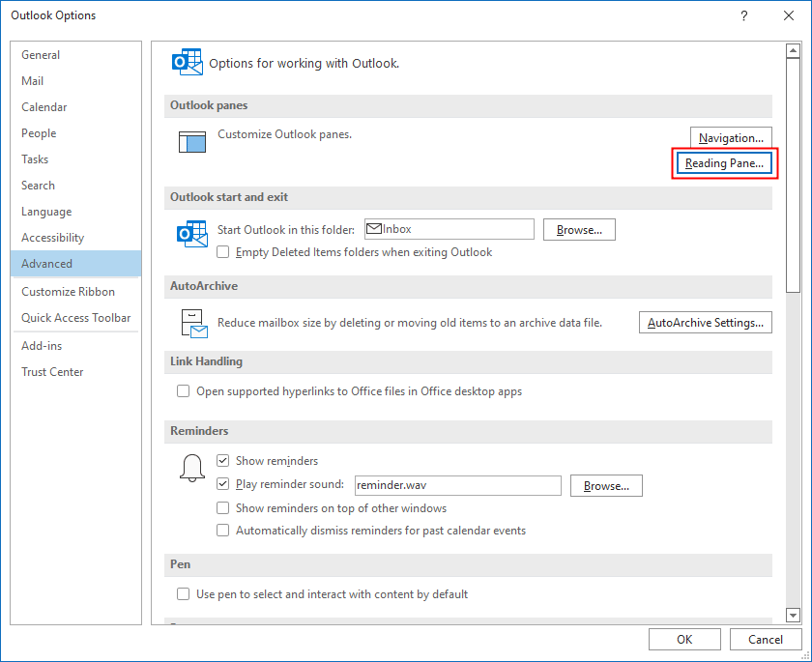Click the startup folder field showing Inbox
Viewport: 812px width, 662px height.
[449, 229]
